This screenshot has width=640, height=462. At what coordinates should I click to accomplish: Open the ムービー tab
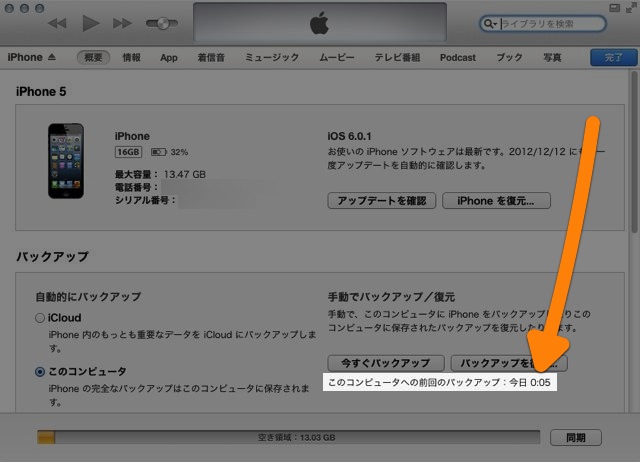337,58
